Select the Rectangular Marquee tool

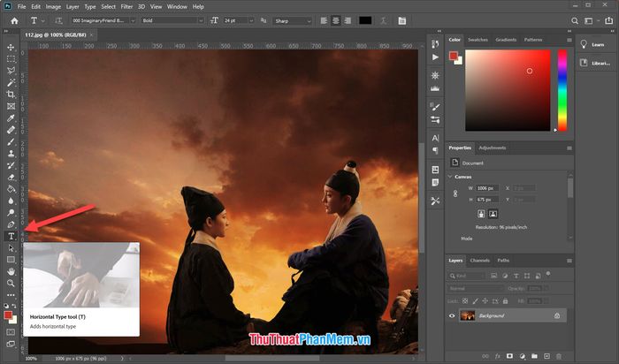[11, 59]
